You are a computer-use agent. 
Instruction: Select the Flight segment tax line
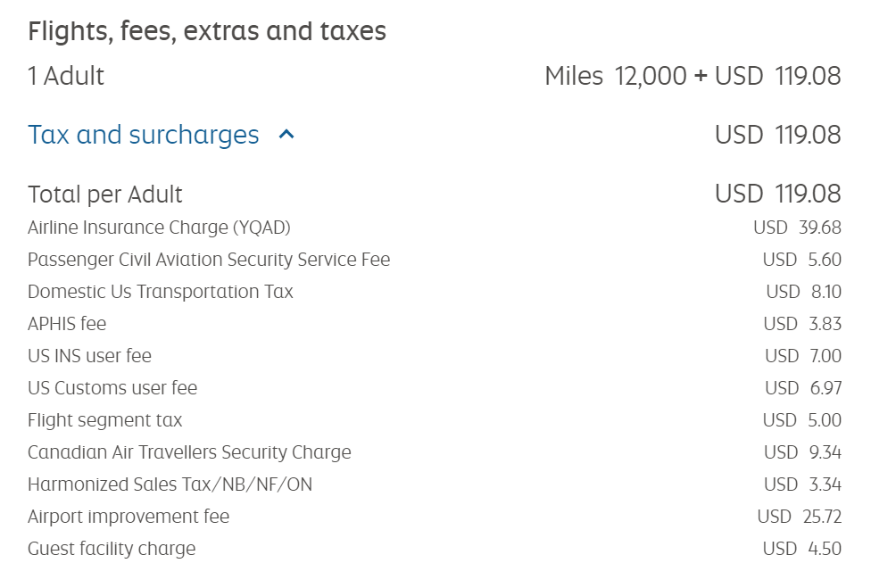tap(105, 420)
